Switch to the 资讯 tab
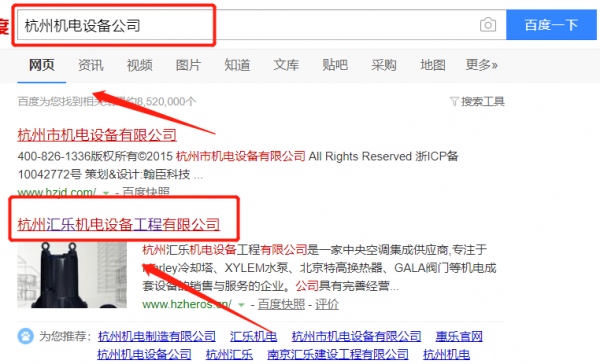This screenshot has height=364, width=600. (x=91, y=65)
